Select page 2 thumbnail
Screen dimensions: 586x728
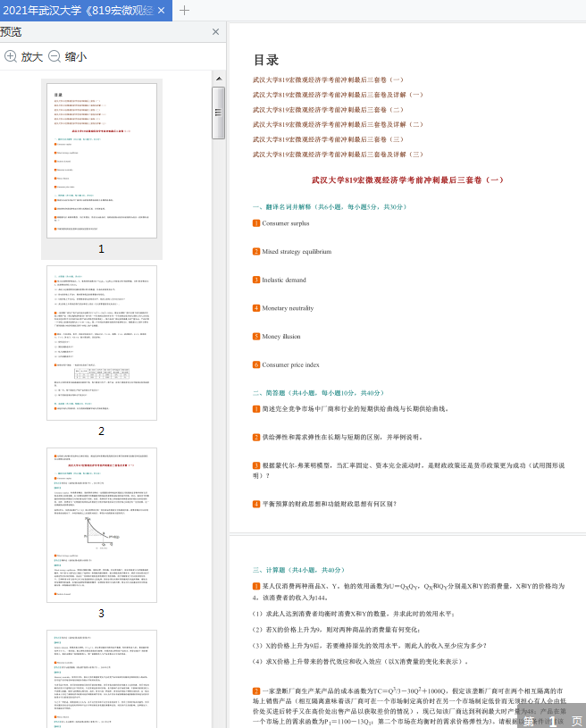click(102, 343)
